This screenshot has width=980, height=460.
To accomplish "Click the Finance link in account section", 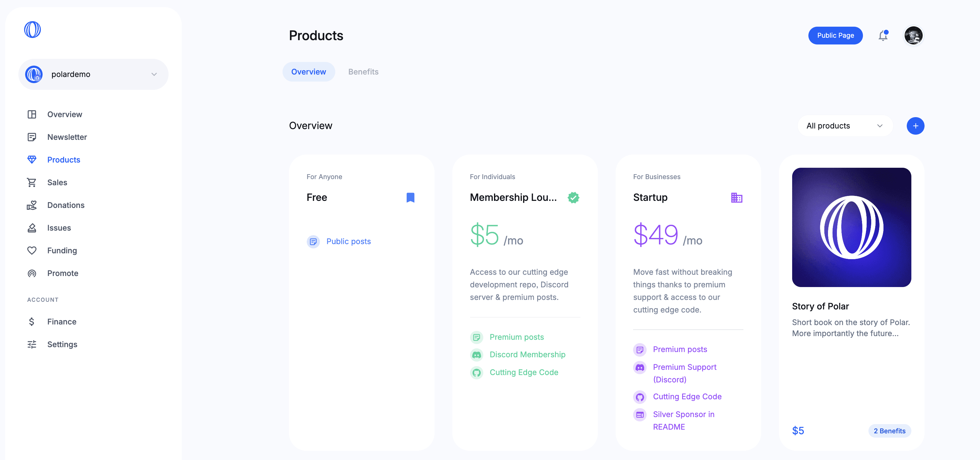I will [x=61, y=321].
